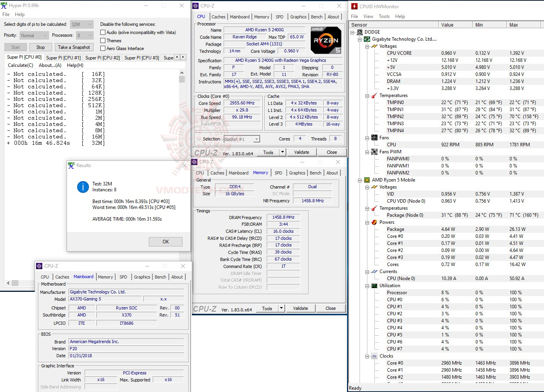Click the Super PI vertical scrollbar up arrow
The height and width of the screenshot is (392, 544).
(x=182, y=73)
